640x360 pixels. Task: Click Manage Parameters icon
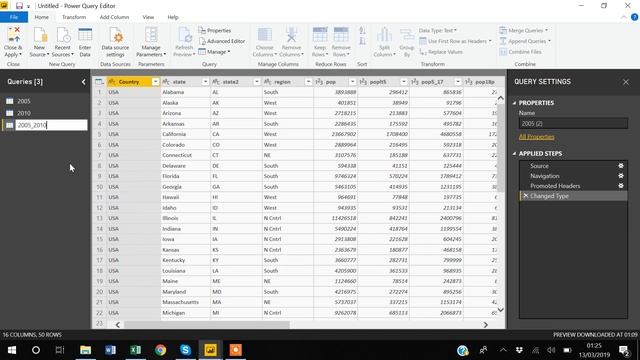pyautogui.click(x=151, y=35)
